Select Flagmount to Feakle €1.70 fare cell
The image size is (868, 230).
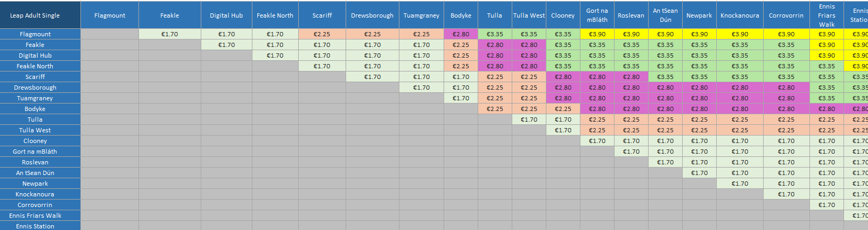(x=170, y=34)
